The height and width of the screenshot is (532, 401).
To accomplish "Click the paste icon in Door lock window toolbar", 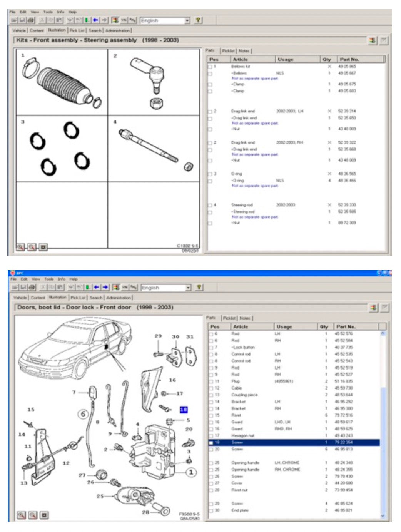I will [60, 287].
